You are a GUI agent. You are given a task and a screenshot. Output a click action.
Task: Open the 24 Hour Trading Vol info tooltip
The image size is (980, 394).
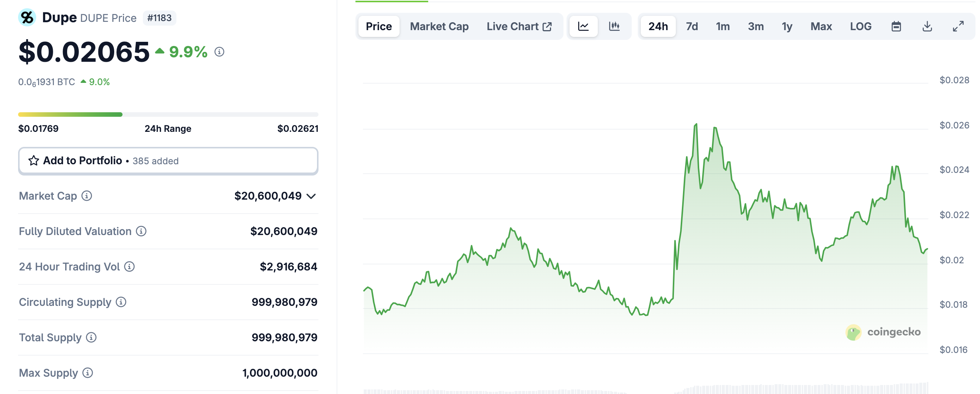[129, 267]
